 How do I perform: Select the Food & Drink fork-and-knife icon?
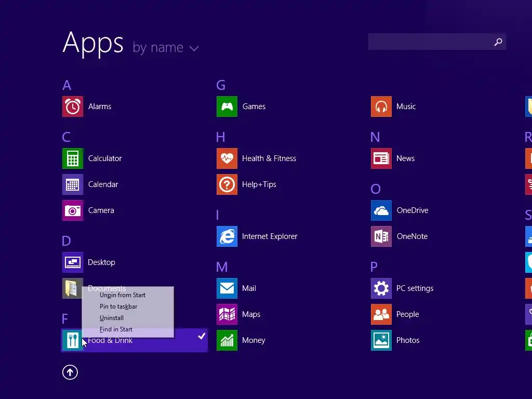click(73, 340)
